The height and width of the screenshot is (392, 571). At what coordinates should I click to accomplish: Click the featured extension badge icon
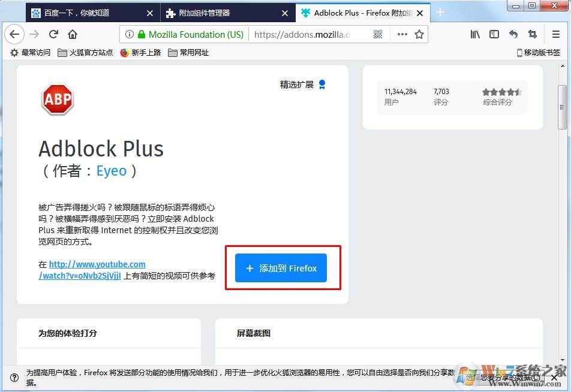click(x=322, y=85)
